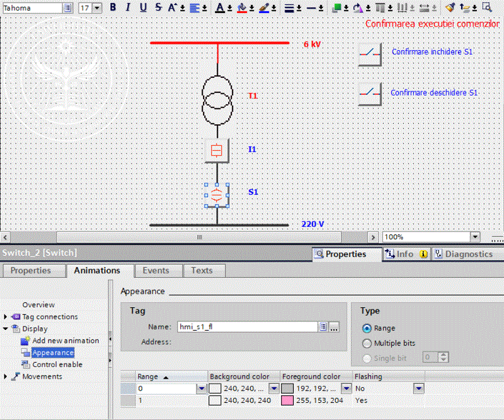Click the T1 transformer symbol
The height and width of the screenshot is (420, 504).
point(217,96)
